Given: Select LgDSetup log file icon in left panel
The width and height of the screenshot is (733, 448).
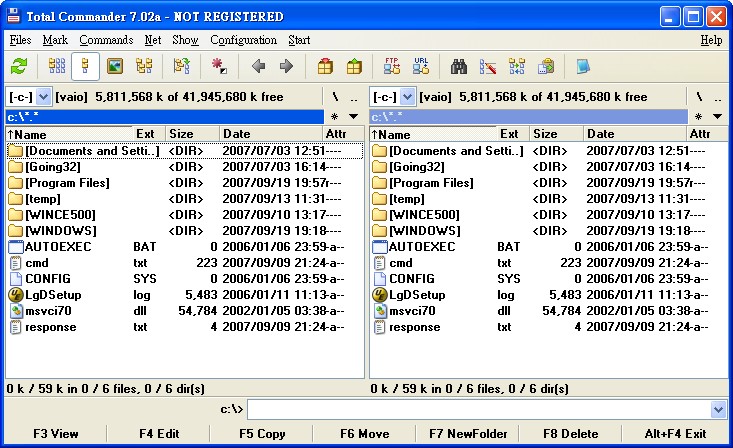Looking at the screenshot, I should click(15, 295).
